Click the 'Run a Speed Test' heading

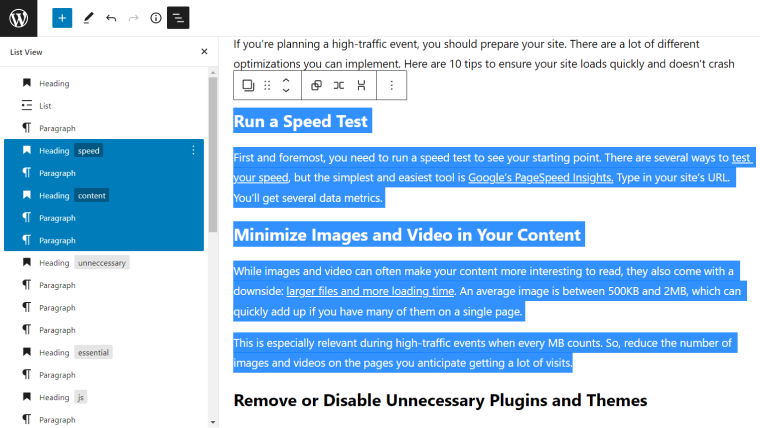pos(301,121)
